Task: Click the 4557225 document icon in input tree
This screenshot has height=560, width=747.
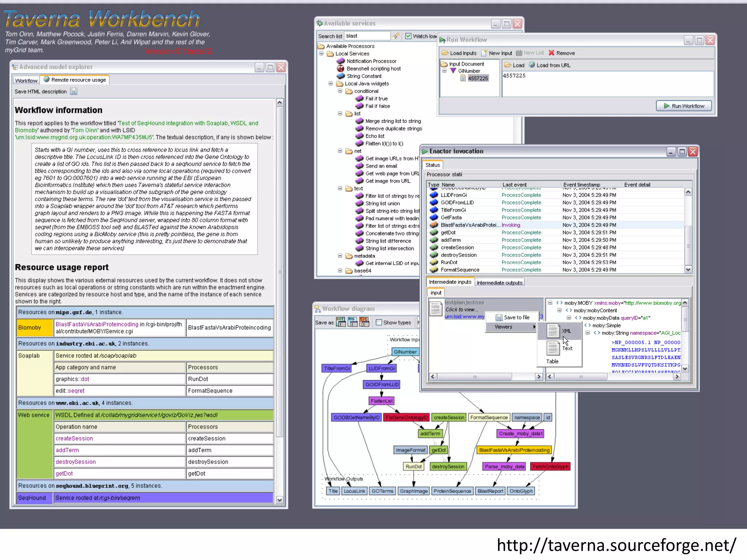Action: pyautogui.click(x=463, y=78)
